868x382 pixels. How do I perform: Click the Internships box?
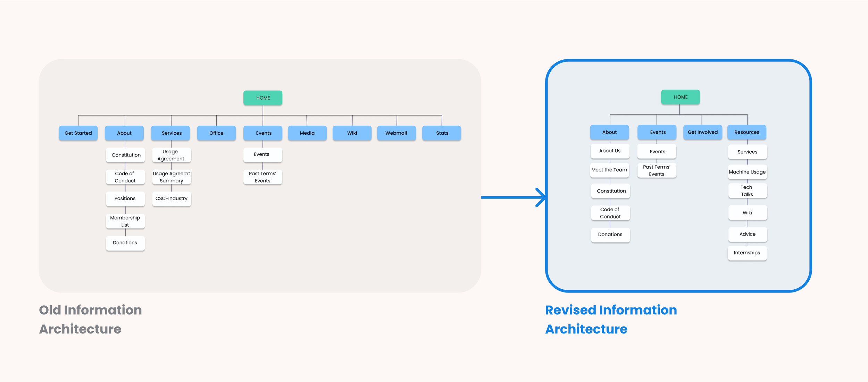click(747, 253)
